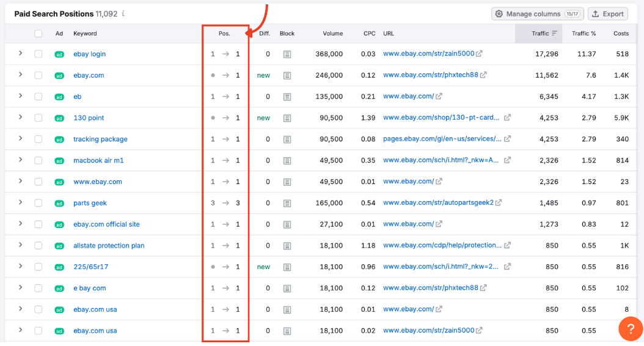Click traffic value 17,296
Viewport: 644px width, 346px height.
[547, 54]
